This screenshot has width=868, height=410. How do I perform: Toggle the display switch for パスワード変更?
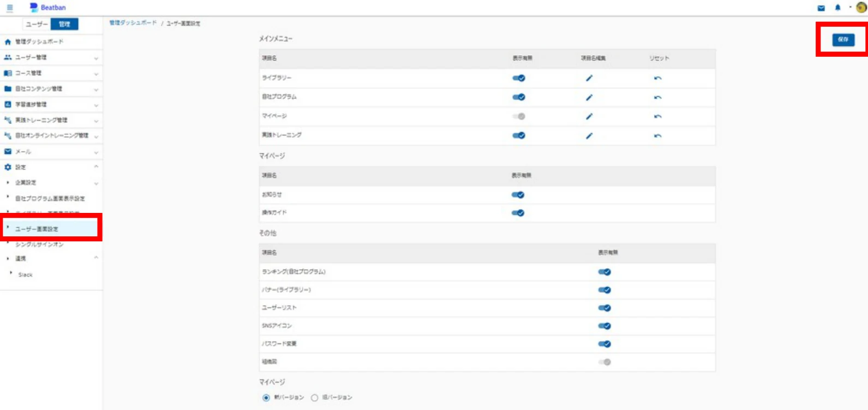coord(604,344)
